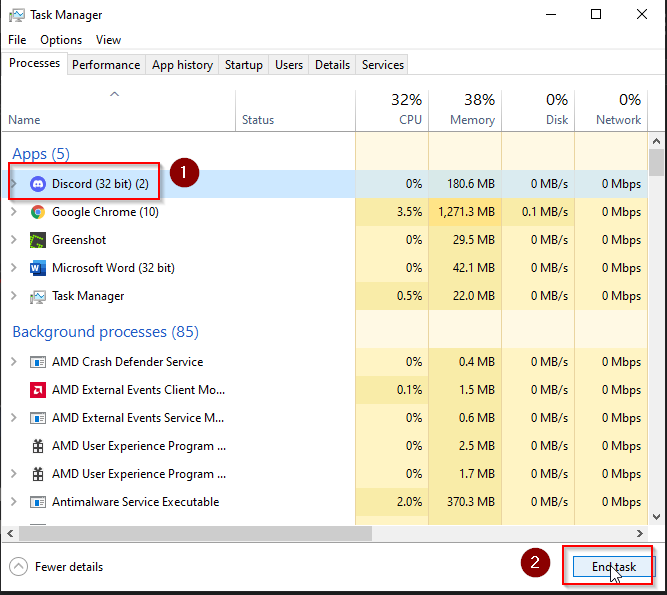Sort by the CPU column header
Image resolution: width=667 pixels, height=595 pixels.
point(392,111)
